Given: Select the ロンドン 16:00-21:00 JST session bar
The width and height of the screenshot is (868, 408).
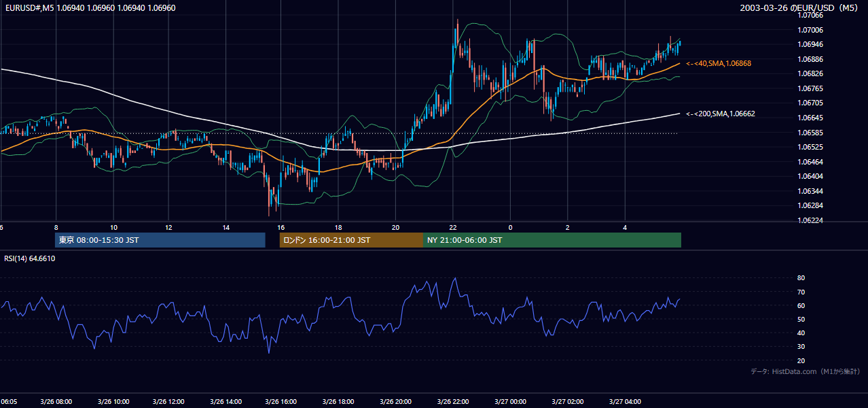Looking at the screenshot, I should 351,240.
